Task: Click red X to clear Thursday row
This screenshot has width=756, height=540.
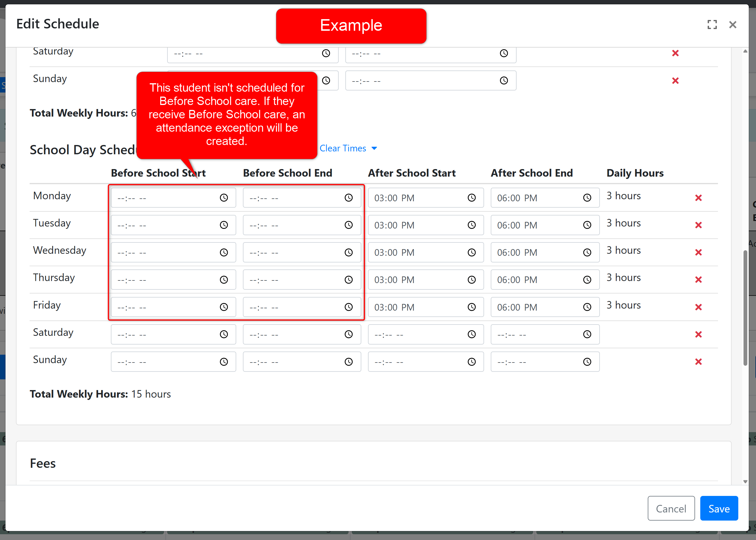Action: (698, 280)
